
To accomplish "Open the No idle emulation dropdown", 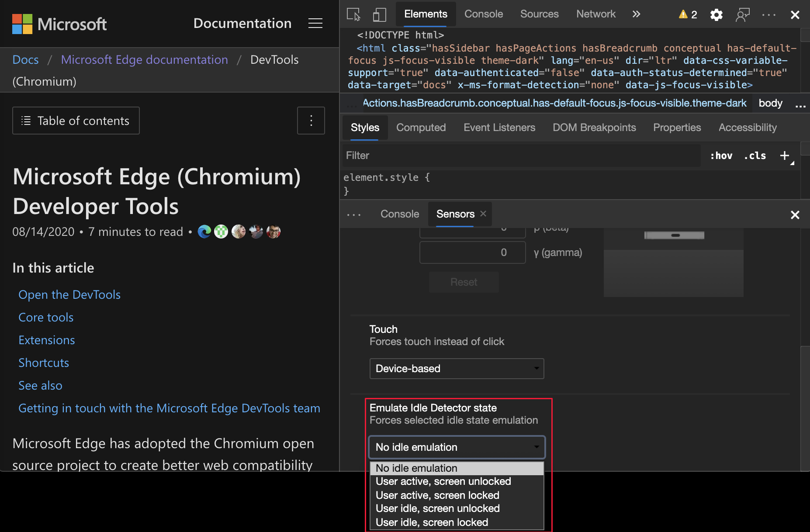I will (457, 447).
